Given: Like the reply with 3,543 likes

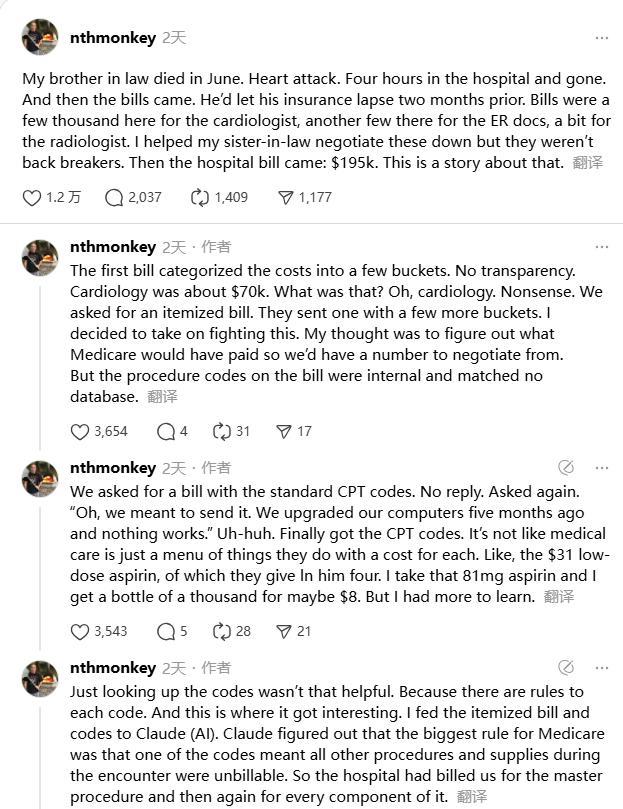Looking at the screenshot, I should click(81, 631).
